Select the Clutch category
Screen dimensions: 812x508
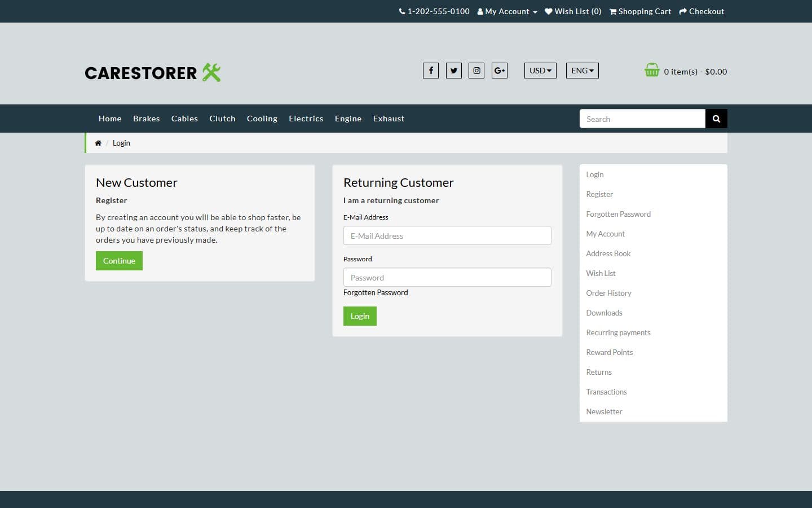[x=222, y=119]
